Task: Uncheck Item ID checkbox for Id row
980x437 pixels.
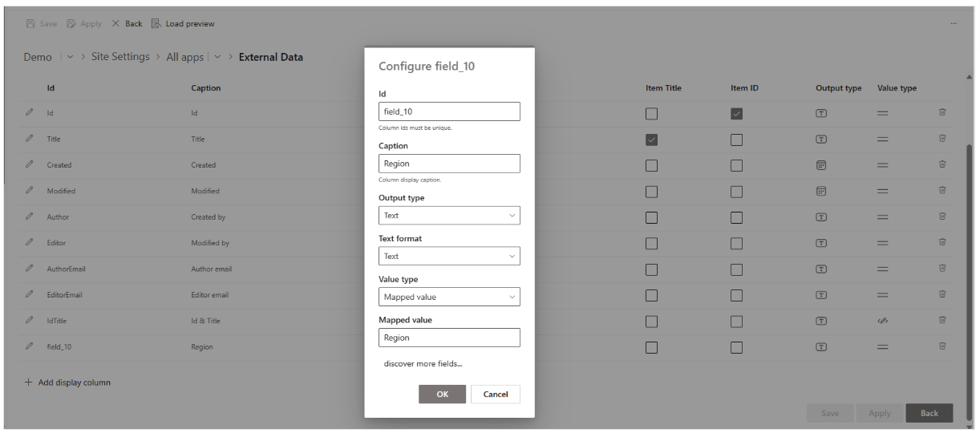Action: (x=736, y=114)
